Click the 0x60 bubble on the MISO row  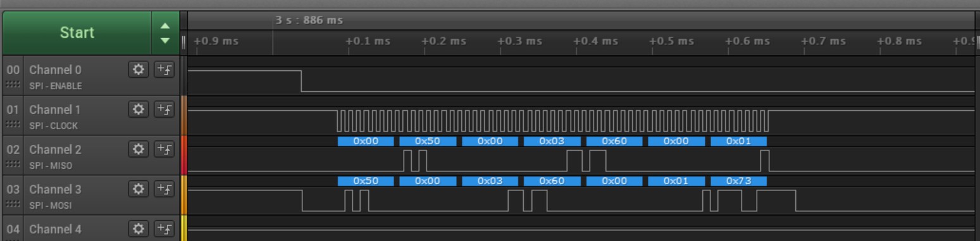coord(614,141)
